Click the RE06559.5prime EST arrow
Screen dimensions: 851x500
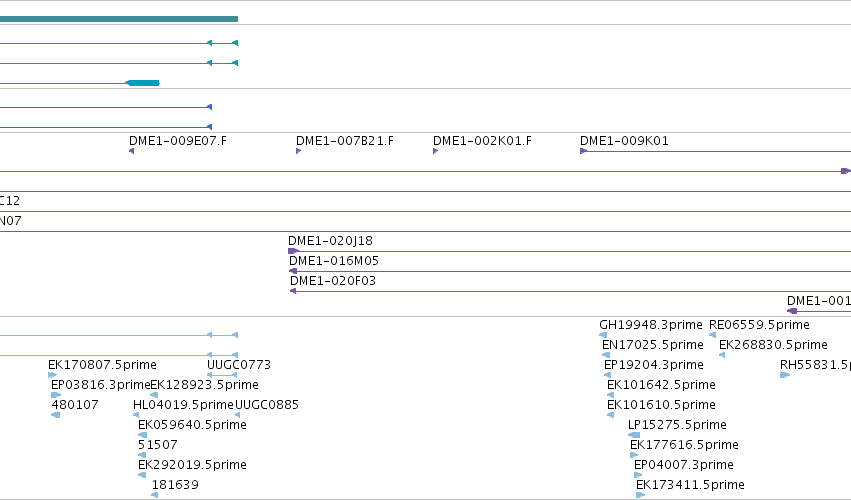(x=713, y=335)
